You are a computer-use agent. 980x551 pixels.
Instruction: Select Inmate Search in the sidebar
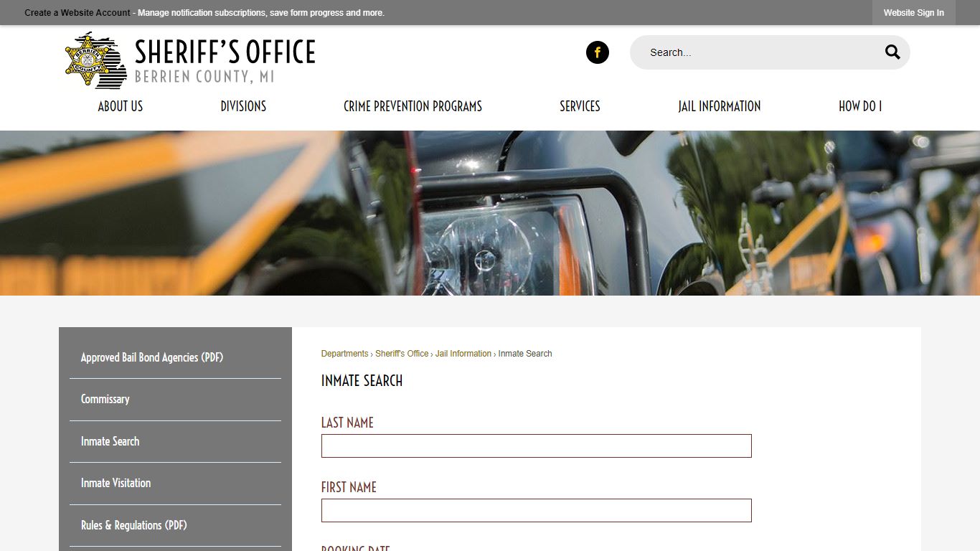[x=110, y=441]
